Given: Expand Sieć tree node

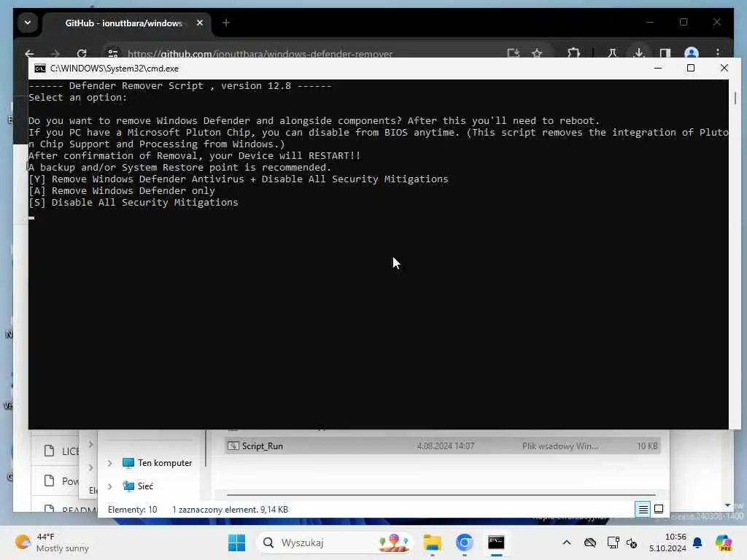Looking at the screenshot, I should [110, 486].
